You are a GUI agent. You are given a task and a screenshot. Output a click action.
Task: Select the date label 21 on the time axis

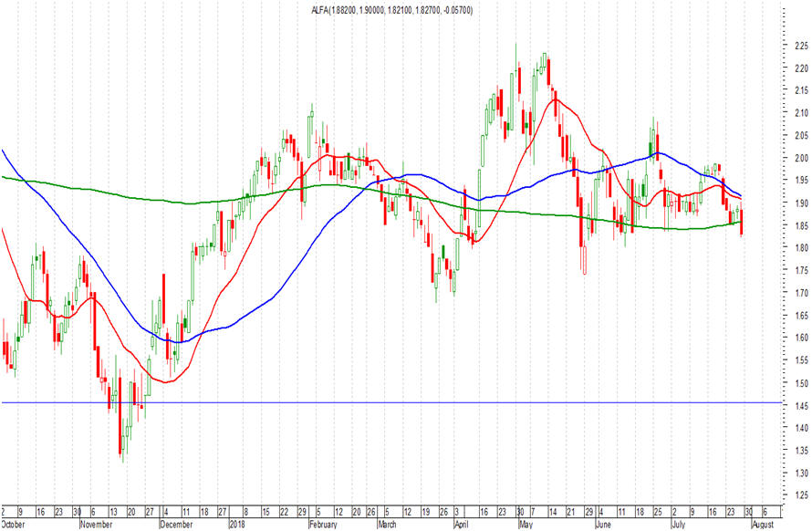click(x=571, y=513)
